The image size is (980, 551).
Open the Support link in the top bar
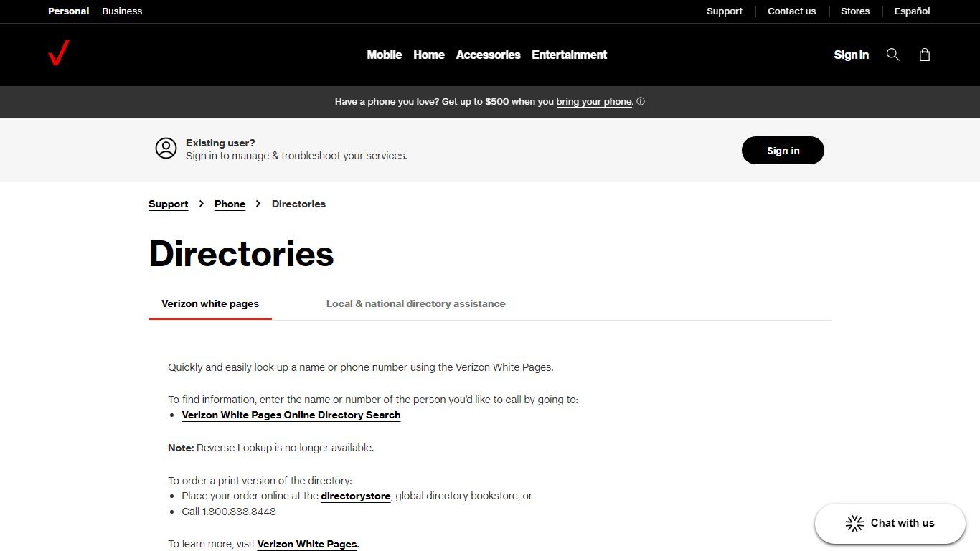coord(725,11)
